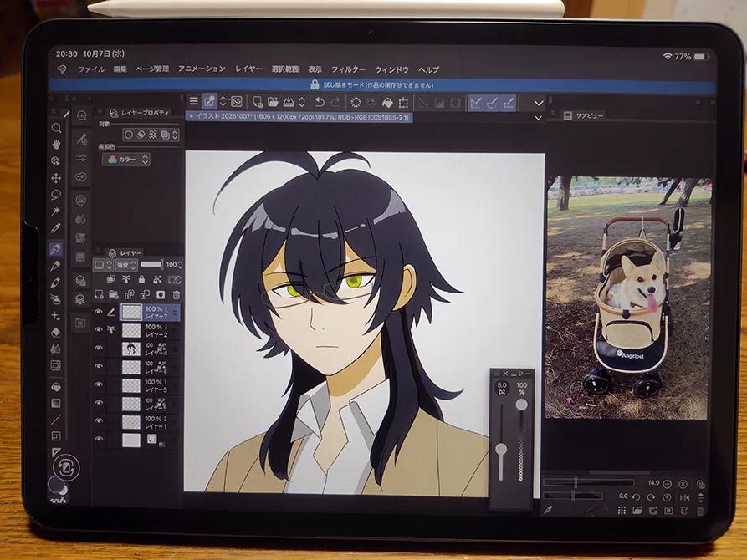Select the Eraser tool
747x560 pixels.
56,332
